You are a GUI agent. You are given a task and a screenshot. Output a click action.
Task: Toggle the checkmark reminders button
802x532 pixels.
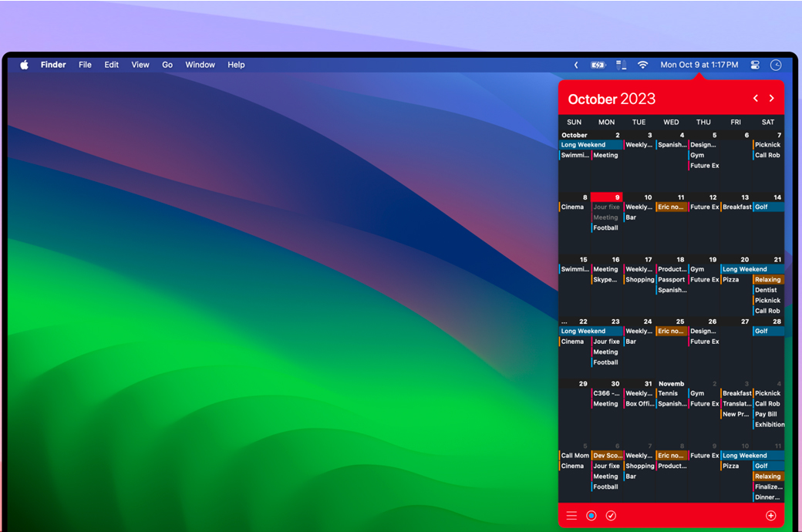point(611,516)
